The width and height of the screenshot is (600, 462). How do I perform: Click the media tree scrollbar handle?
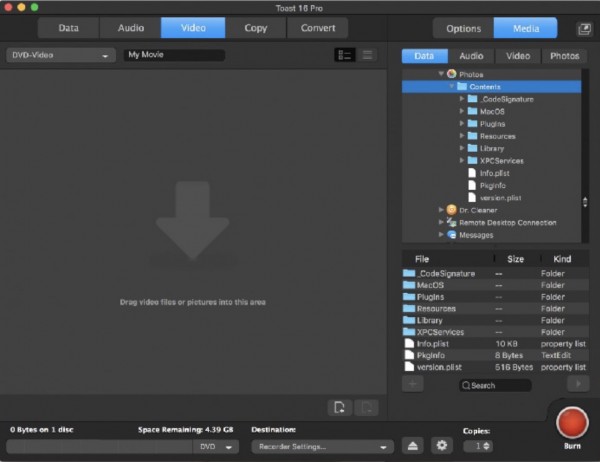click(x=585, y=202)
